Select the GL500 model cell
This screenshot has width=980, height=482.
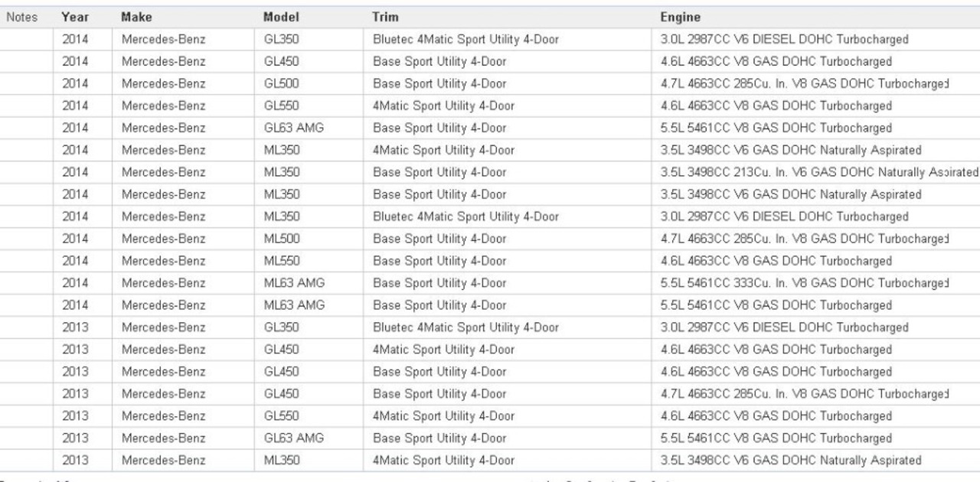point(280,83)
